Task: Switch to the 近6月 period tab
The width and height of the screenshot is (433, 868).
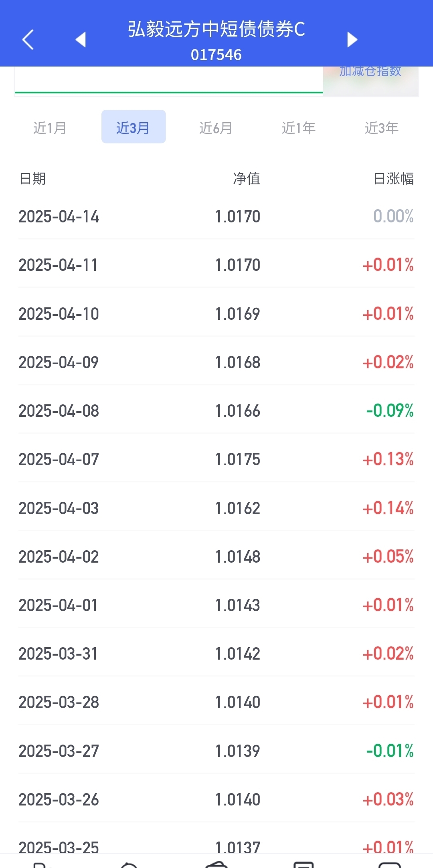Action: click(216, 128)
